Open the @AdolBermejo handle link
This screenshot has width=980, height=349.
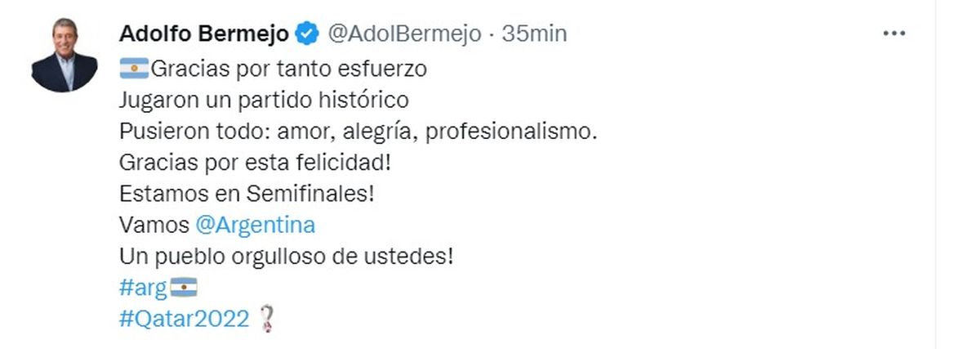point(403,34)
